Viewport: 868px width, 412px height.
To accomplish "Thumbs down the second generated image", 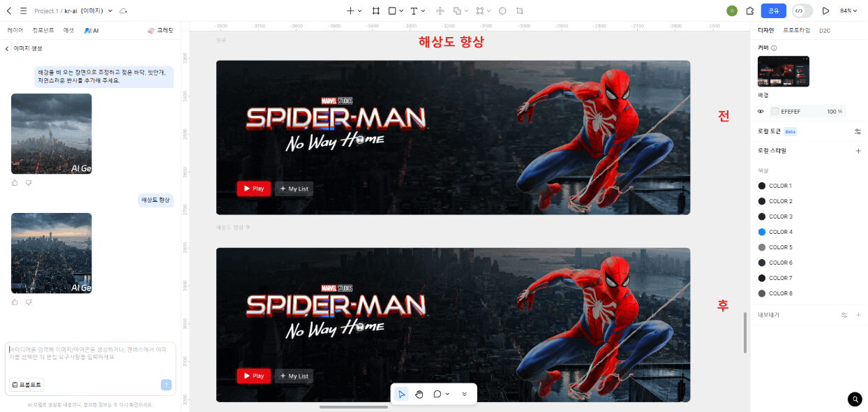I will pyautogui.click(x=29, y=302).
